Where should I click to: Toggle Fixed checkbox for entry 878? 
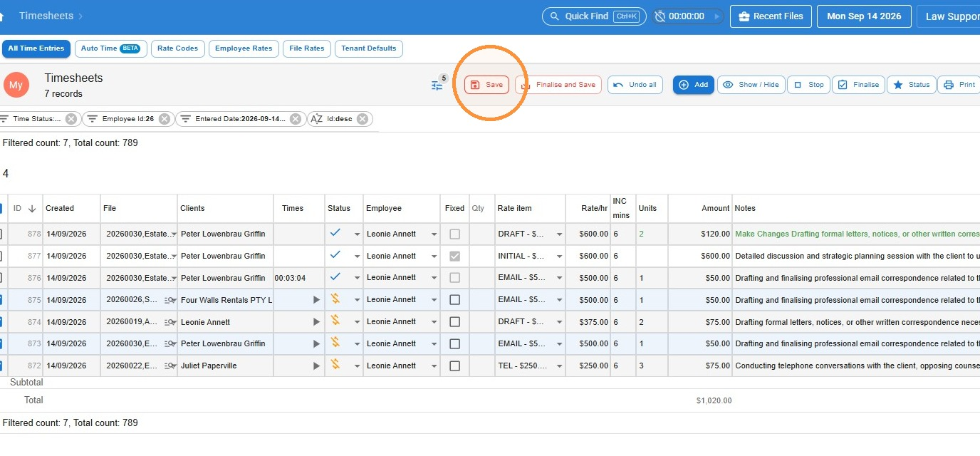click(454, 234)
